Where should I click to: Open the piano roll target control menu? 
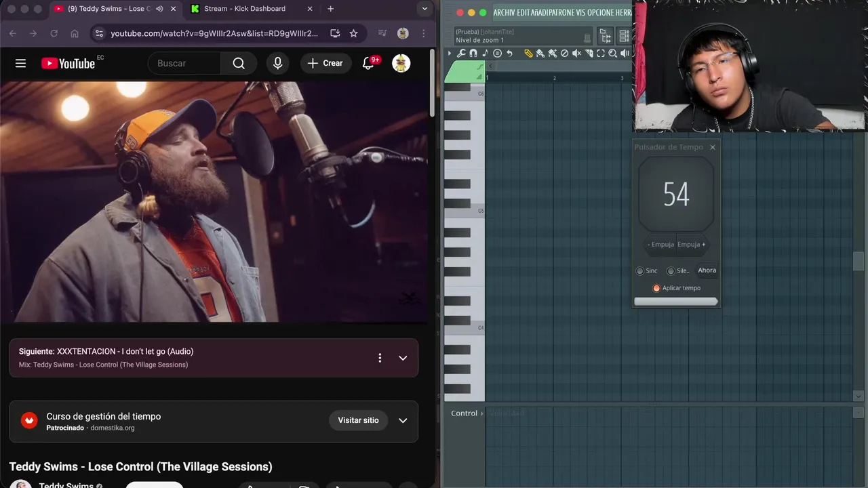497,53
